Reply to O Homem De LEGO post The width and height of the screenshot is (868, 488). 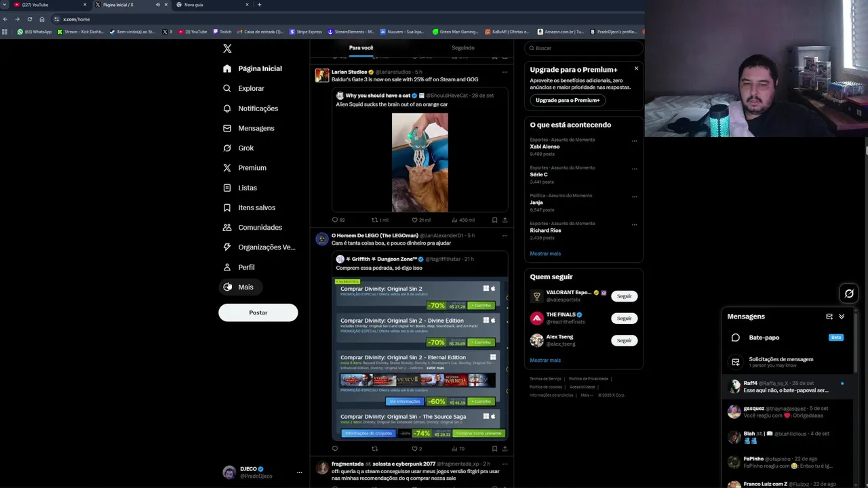(334, 448)
